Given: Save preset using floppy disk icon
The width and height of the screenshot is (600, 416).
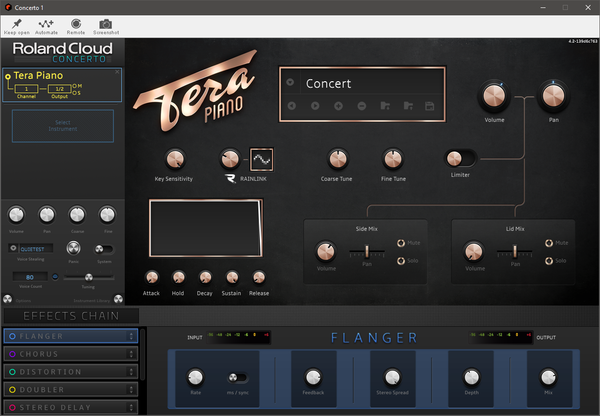Looking at the screenshot, I should tap(430, 106).
